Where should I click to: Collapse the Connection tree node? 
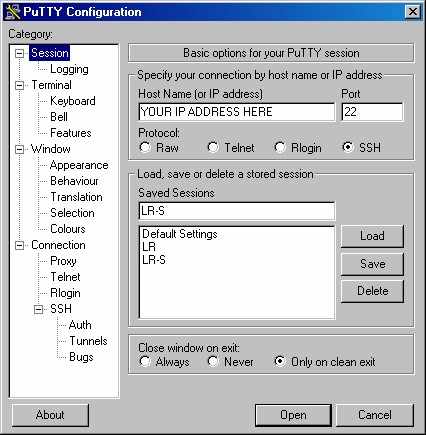point(20,246)
